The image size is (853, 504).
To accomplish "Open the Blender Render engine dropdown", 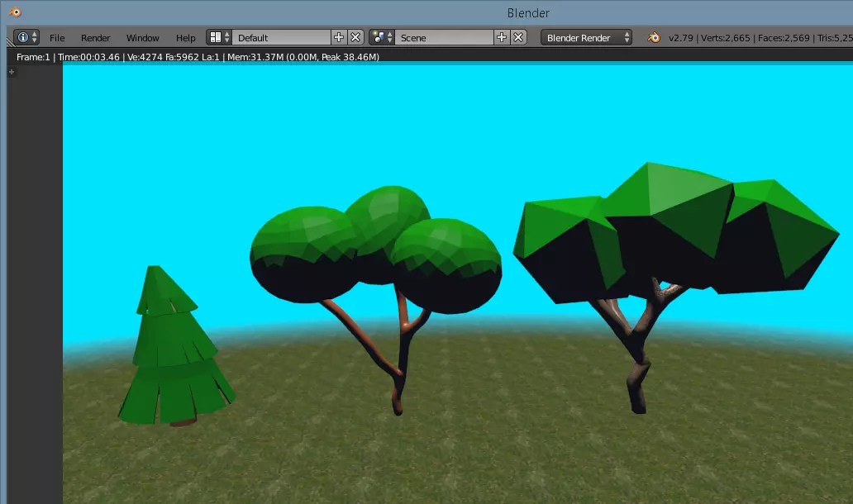I will 587,37.
